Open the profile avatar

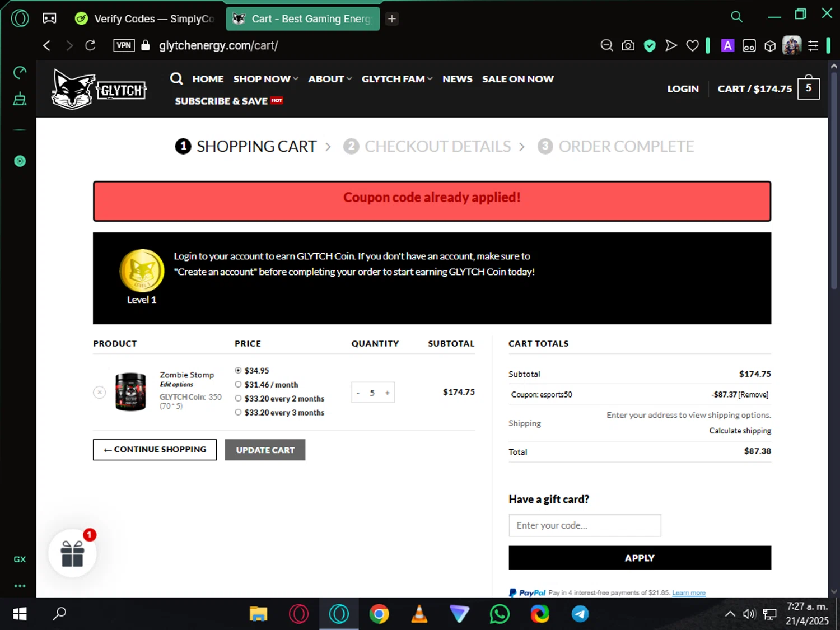click(x=792, y=45)
